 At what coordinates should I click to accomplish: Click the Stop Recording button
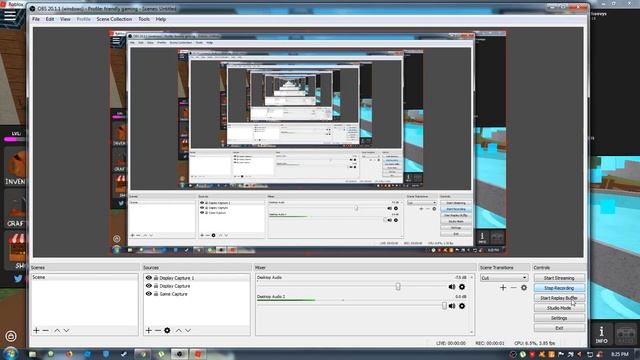pos(559,288)
